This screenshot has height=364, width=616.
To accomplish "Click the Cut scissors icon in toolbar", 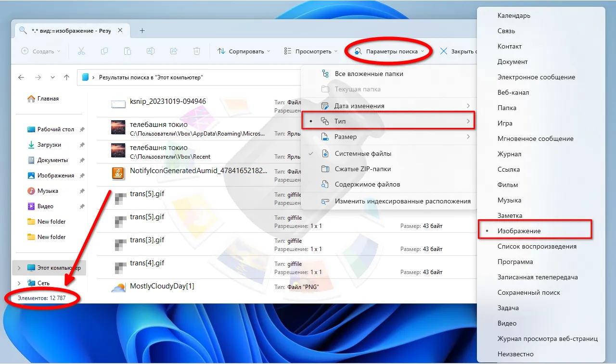I will pyautogui.click(x=81, y=51).
